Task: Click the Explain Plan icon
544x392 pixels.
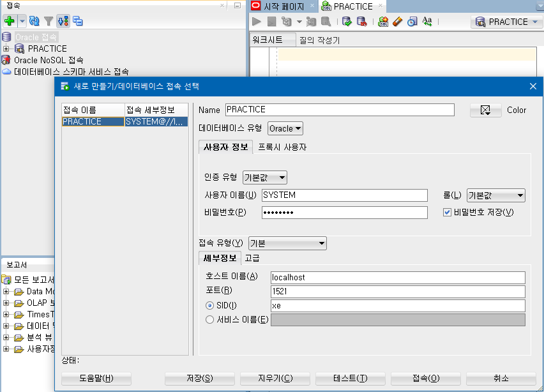Action: tap(286, 22)
